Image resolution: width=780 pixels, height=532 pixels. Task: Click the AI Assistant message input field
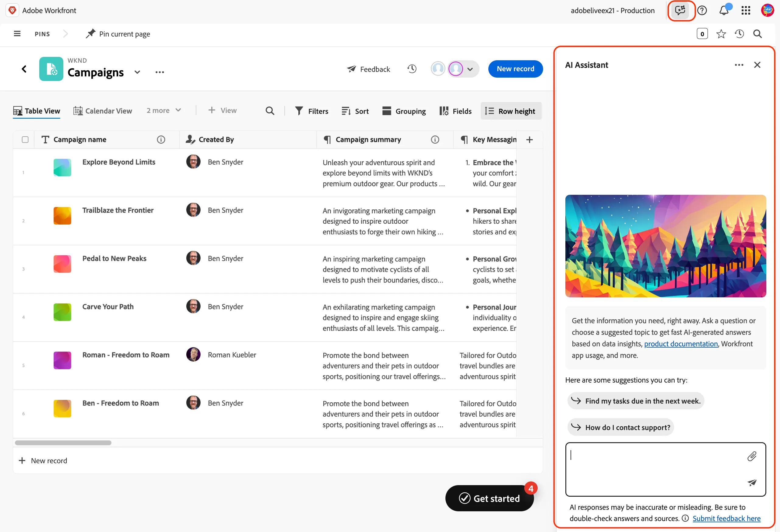point(666,469)
